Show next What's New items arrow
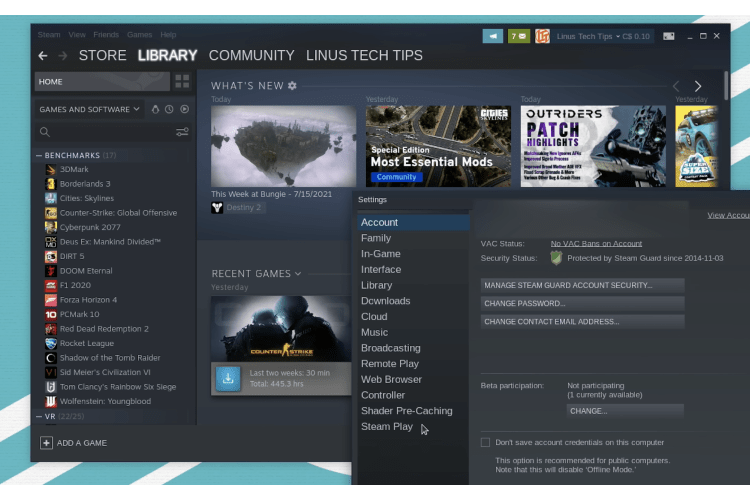 coord(698,86)
